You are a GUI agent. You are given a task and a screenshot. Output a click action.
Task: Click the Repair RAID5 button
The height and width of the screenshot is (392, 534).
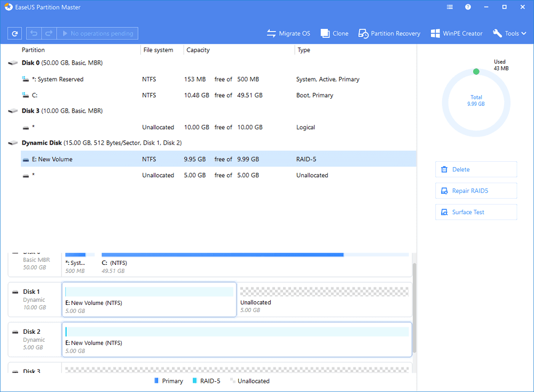476,191
